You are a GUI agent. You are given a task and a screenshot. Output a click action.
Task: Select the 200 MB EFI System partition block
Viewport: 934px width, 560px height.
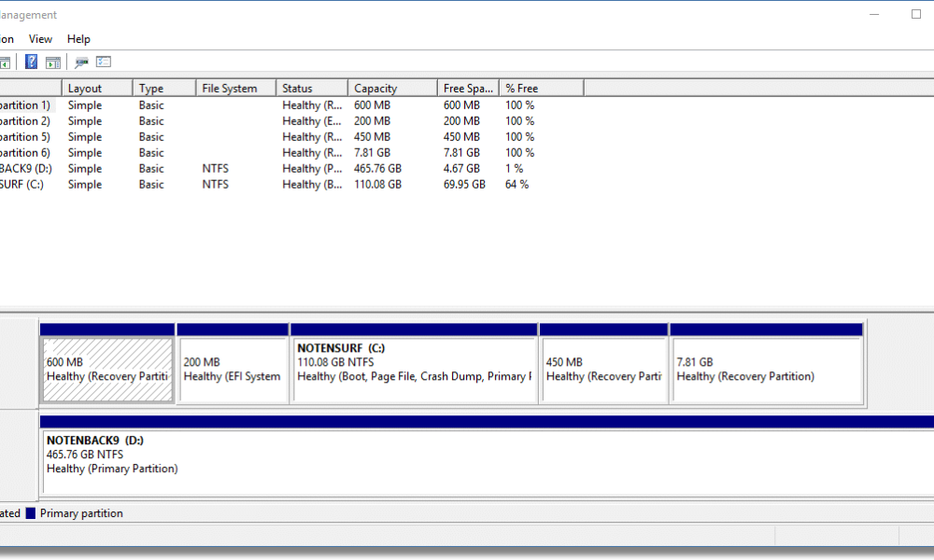[232, 364]
